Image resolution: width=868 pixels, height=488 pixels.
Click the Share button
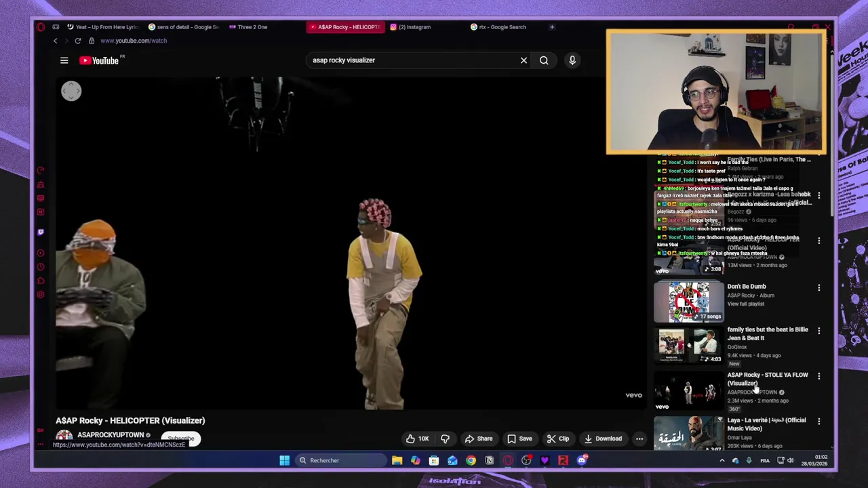478,439
